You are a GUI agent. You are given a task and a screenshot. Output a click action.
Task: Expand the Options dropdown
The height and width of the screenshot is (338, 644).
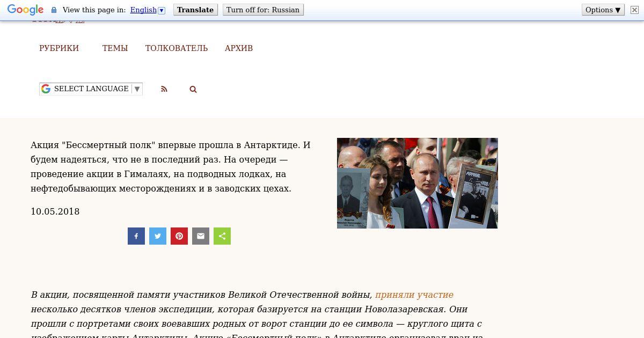pyautogui.click(x=603, y=10)
